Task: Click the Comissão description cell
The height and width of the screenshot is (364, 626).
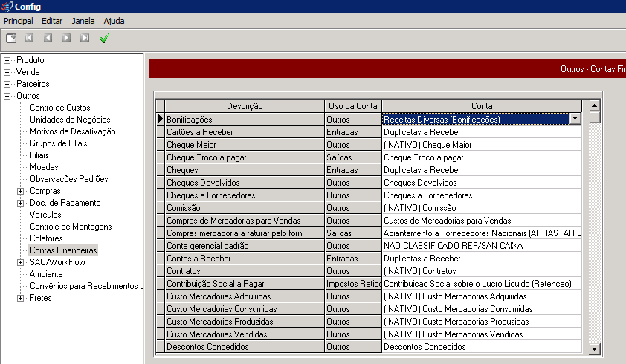Action: 245,208
